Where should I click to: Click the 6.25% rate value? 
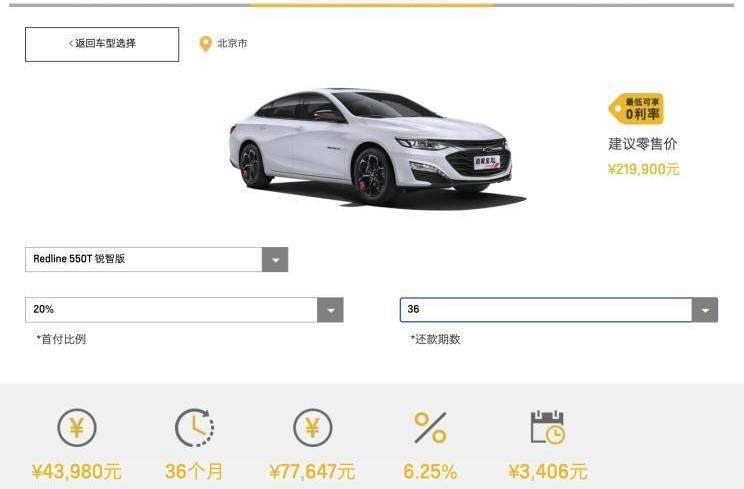click(430, 471)
